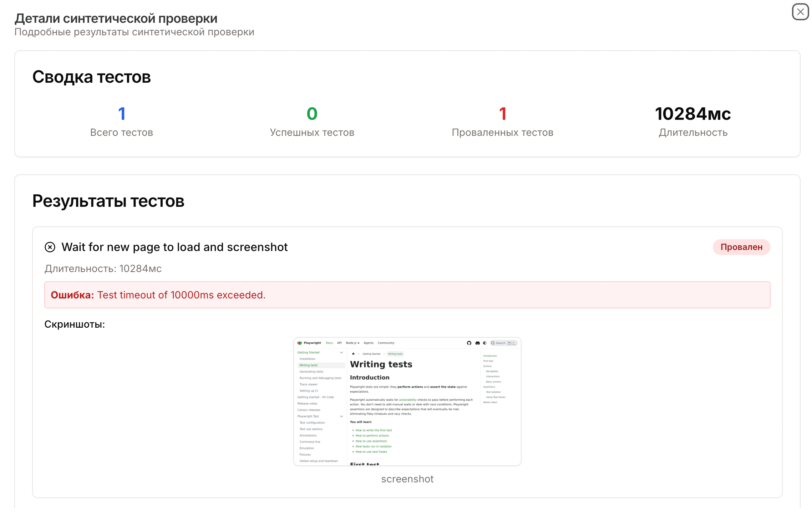
Task: Click the home breadcrumb icon
Action: click(x=354, y=354)
